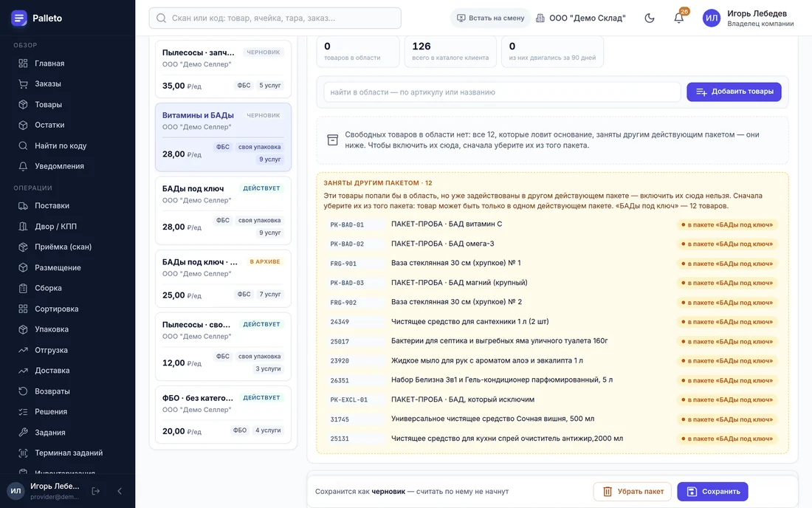Open Упаковка section
The height and width of the screenshot is (508, 812).
coord(51,329)
